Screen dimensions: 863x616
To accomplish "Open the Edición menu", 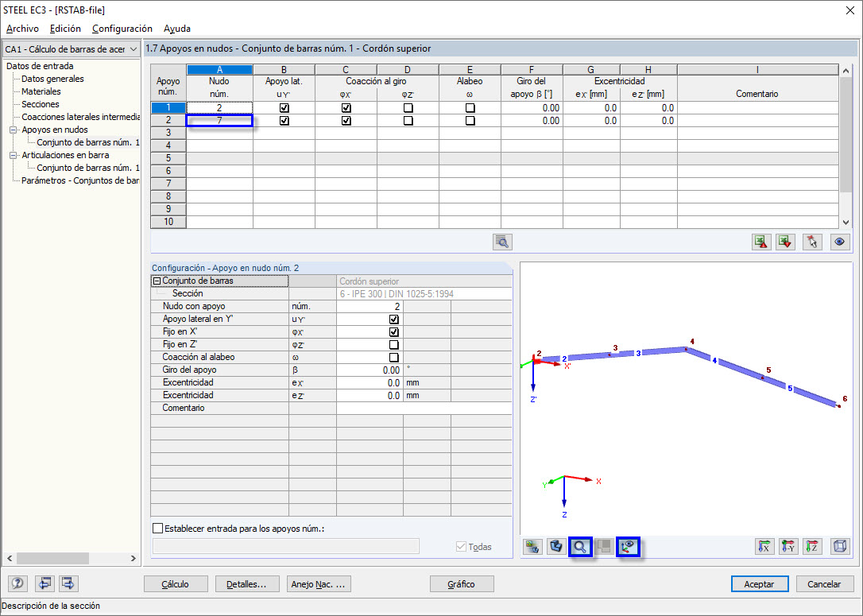I will pos(65,29).
